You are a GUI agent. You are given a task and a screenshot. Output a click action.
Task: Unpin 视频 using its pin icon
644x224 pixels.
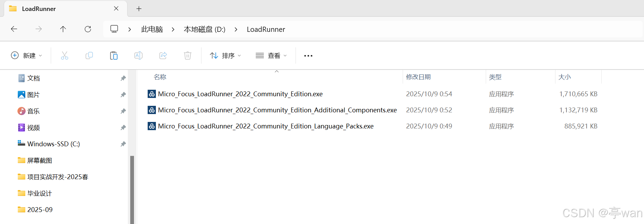(x=123, y=127)
